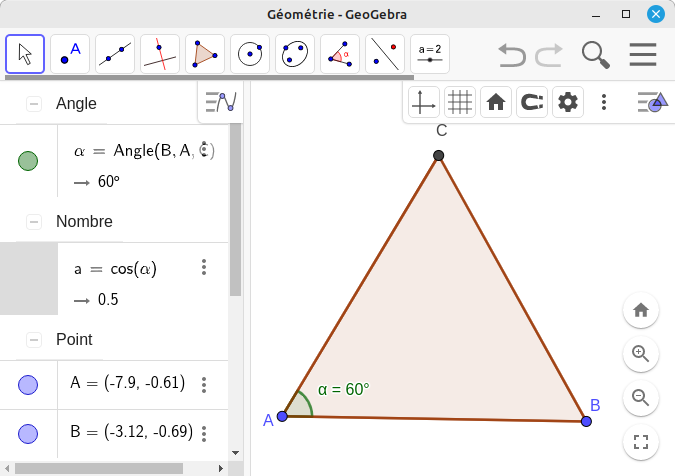Image resolution: width=675 pixels, height=476 pixels.
Task: Select the Angle measurement tool
Action: [340, 54]
